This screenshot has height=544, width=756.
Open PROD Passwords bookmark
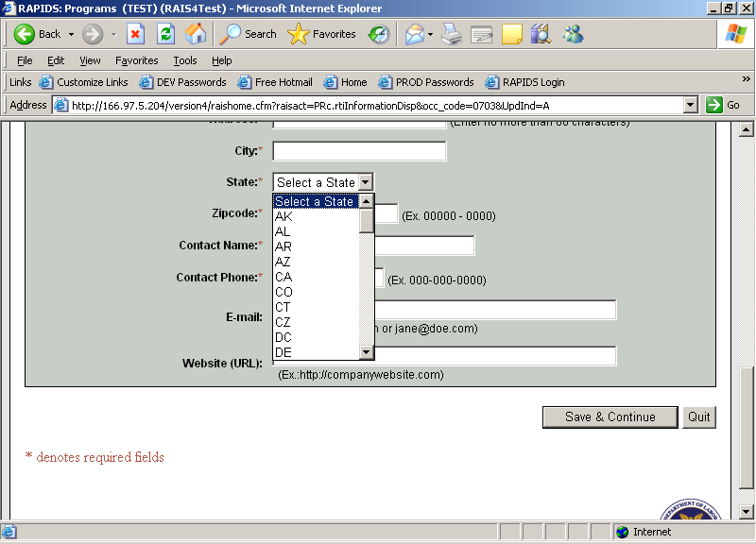(x=426, y=82)
